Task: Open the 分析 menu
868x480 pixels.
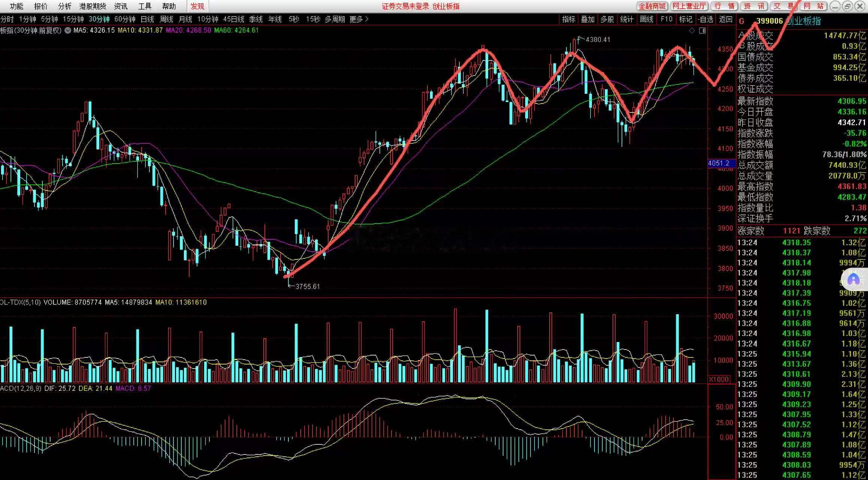Action: [x=65, y=6]
